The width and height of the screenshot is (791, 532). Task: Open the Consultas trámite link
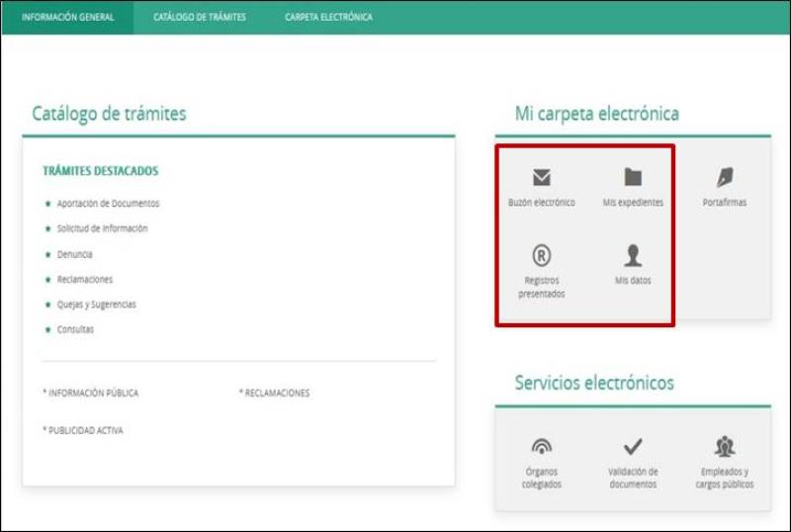coord(75,330)
